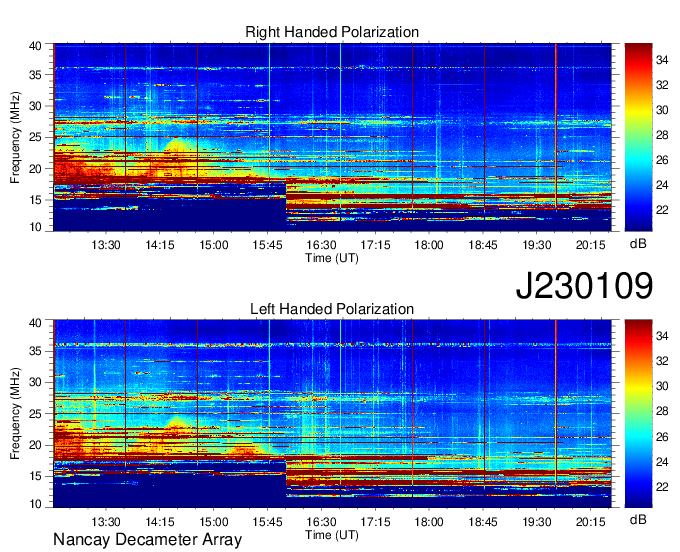
Task: Click the Left Handed Polarization title
Action: pyautogui.click(x=332, y=309)
